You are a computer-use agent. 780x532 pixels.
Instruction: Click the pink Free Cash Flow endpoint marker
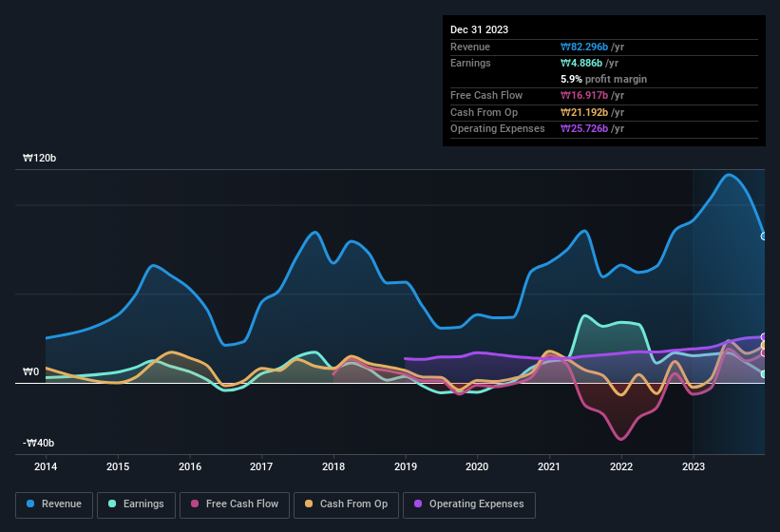[764, 353]
